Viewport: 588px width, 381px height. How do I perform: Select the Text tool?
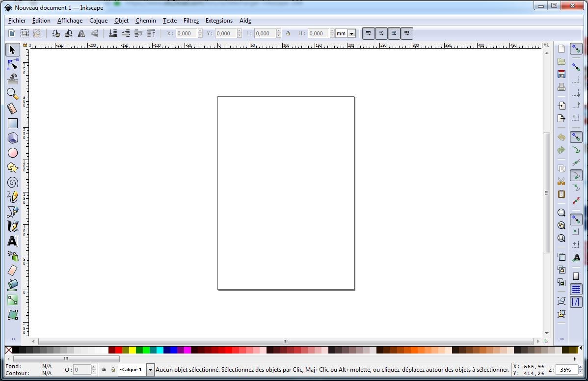[x=12, y=241]
